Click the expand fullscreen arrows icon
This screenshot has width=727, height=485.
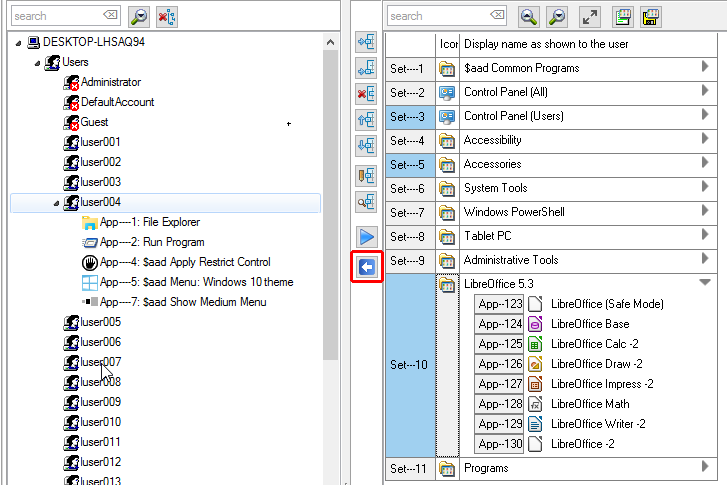(x=590, y=16)
